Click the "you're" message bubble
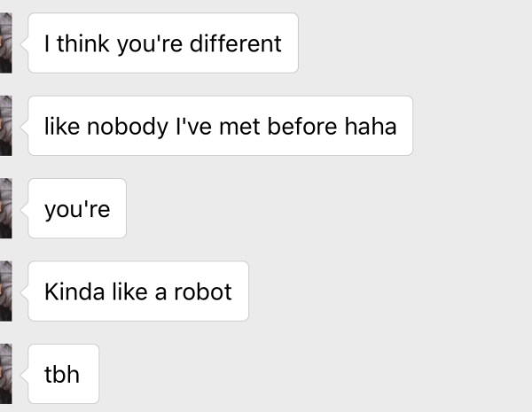This screenshot has width=532, height=412. click(x=77, y=208)
